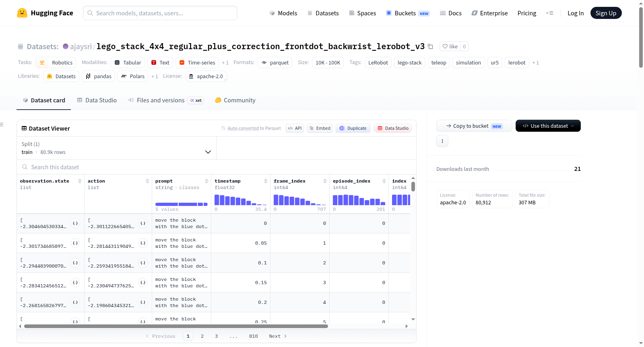Expand the +1 more modalities
The image size is (644, 347).
225,63
